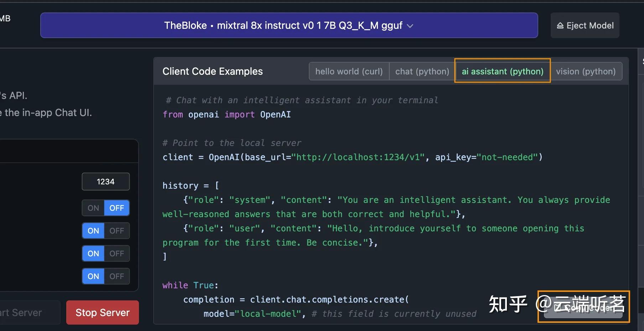644x331 pixels.
Task: Click the code line "history = ["
Action: [x=191, y=186]
